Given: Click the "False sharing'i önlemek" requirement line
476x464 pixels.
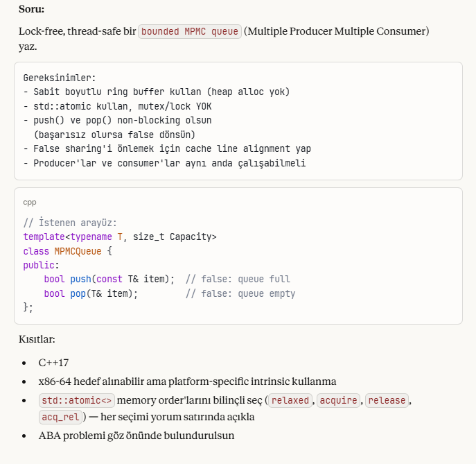Looking at the screenshot, I should 166,148.
